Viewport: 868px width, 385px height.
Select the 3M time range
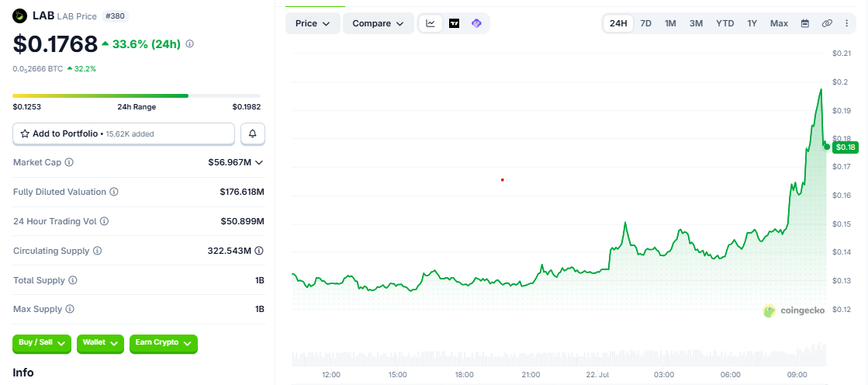[x=696, y=23]
